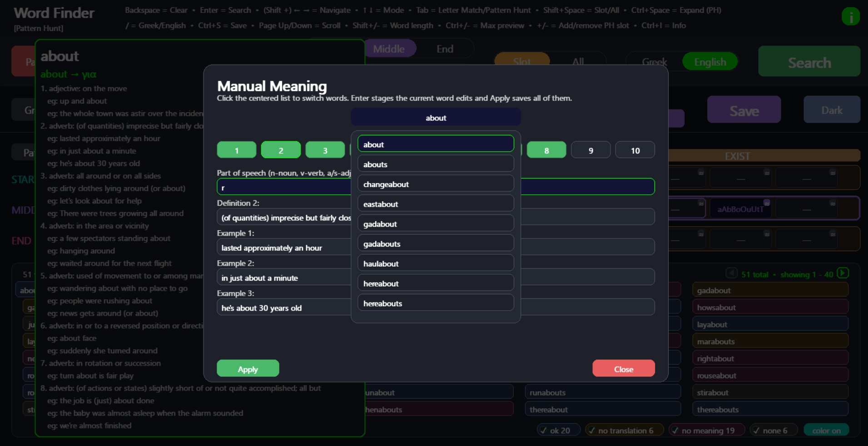This screenshot has width=868, height=446.
Task: Select 'layabout' in the results grid
Action: 770,324
